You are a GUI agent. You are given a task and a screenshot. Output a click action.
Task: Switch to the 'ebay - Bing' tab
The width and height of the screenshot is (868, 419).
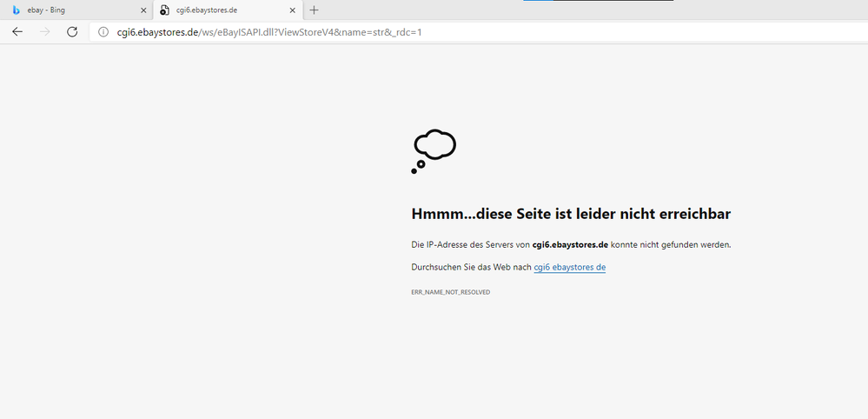pyautogui.click(x=78, y=10)
